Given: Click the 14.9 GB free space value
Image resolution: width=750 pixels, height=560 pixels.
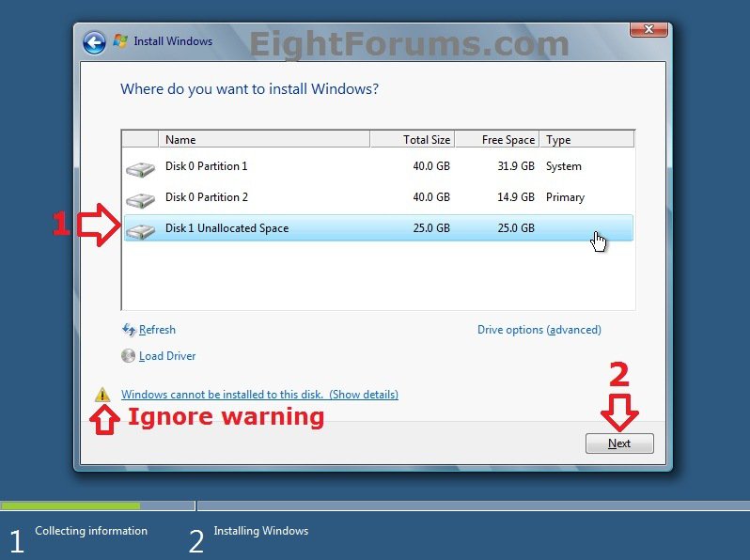Looking at the screenshot, I should (516, 197).
